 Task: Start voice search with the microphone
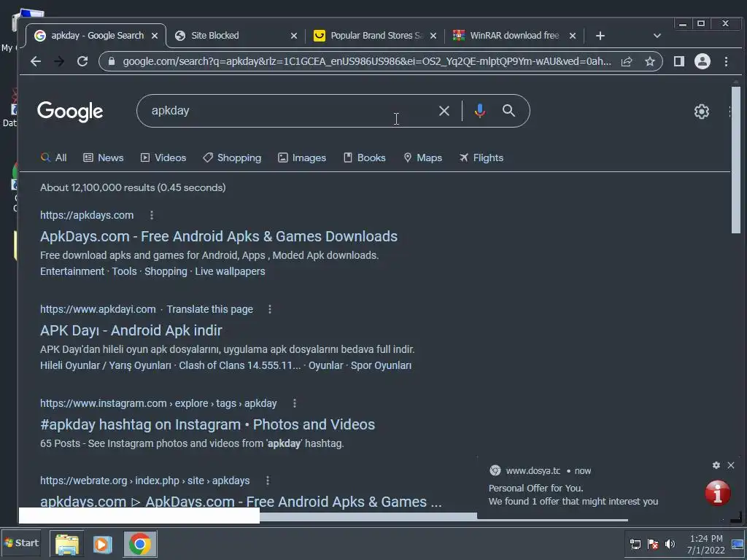pos(480,111)
